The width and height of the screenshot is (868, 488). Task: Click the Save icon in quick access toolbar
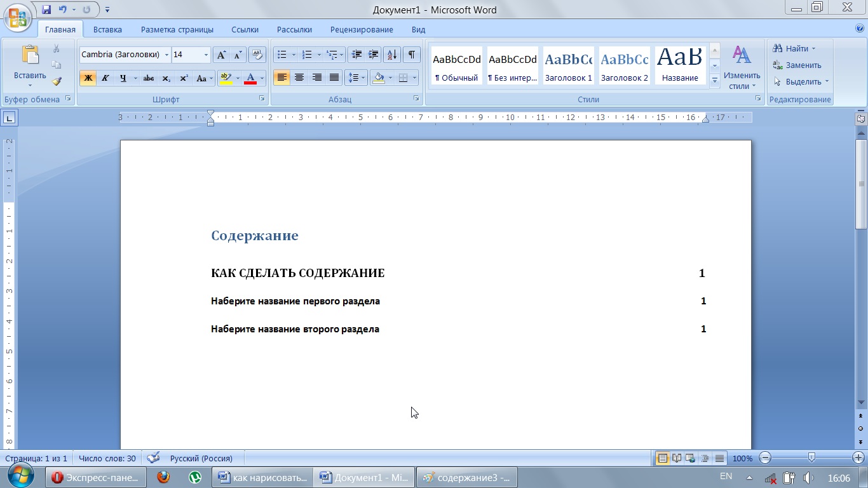pos(46,10)
